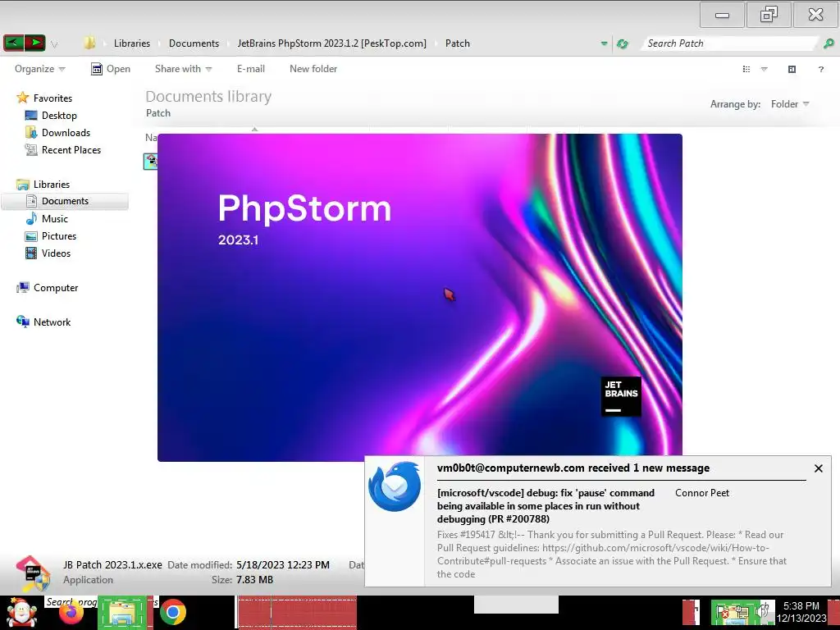Navigate to Libraries in the breadcrumb
Image resolution: width=840 pixels, height=630 pixels.
[x=132, y=43]
